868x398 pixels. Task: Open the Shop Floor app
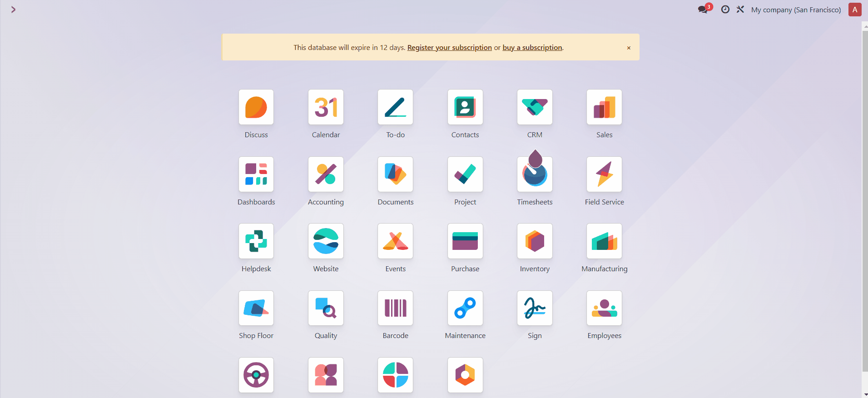click(x=256, y=308)
